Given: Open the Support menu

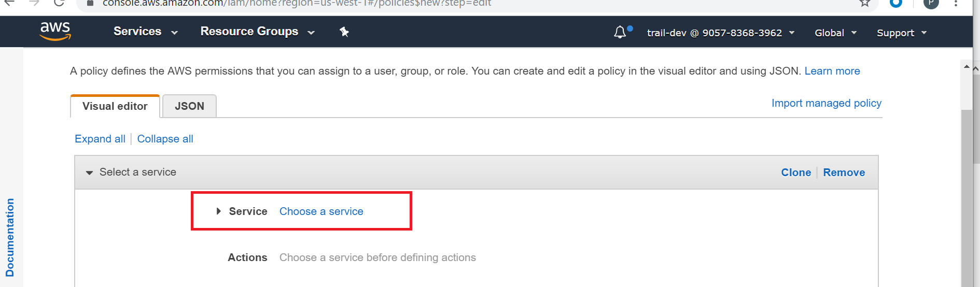Looking at the screenshot, I should (901, 33).
